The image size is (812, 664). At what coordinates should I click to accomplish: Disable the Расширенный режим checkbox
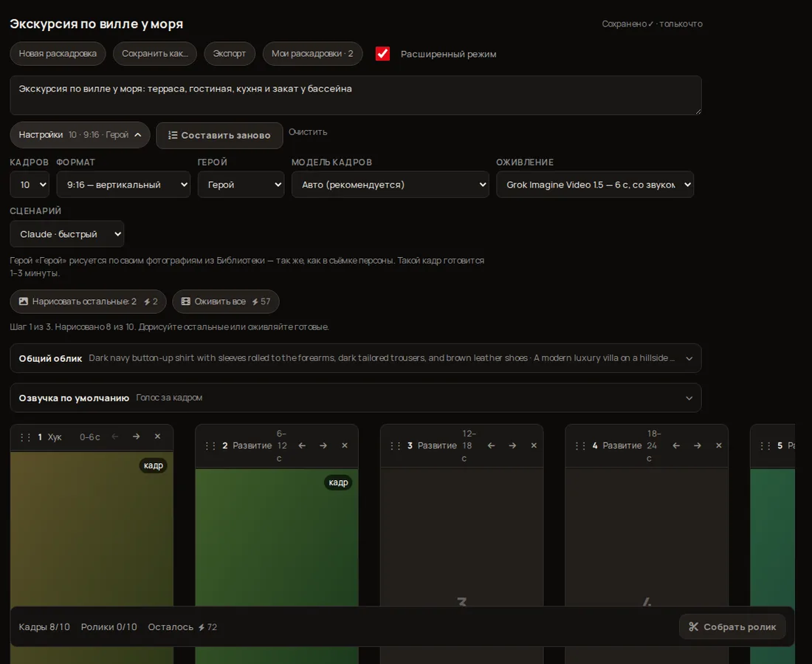[382, 54]
